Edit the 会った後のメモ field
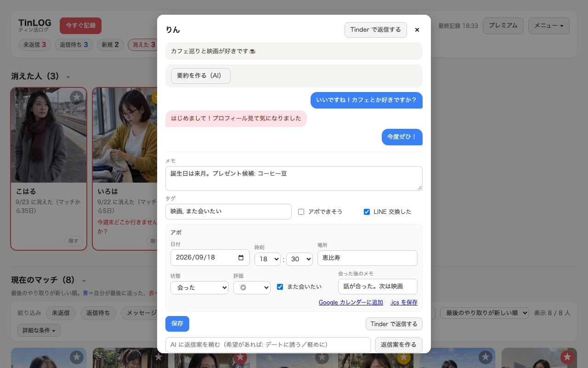Screen dimensions: 588x368 (x=378, y=287)
